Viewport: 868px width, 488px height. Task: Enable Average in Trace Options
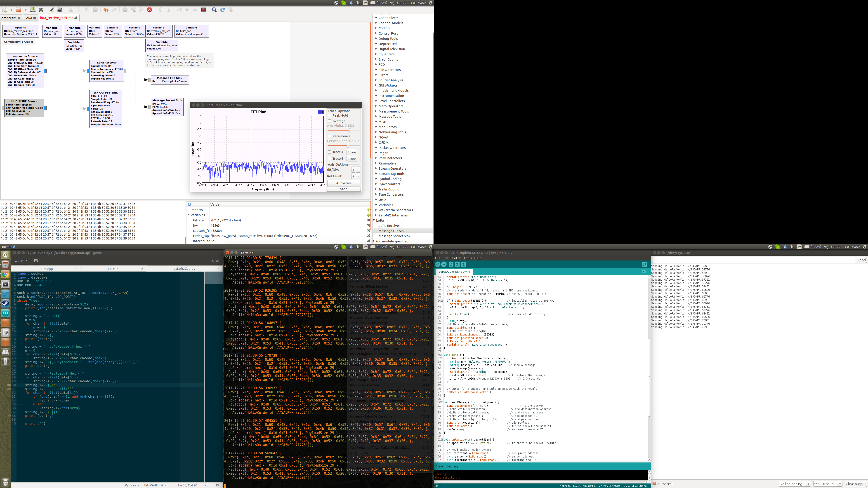(330, 121)
